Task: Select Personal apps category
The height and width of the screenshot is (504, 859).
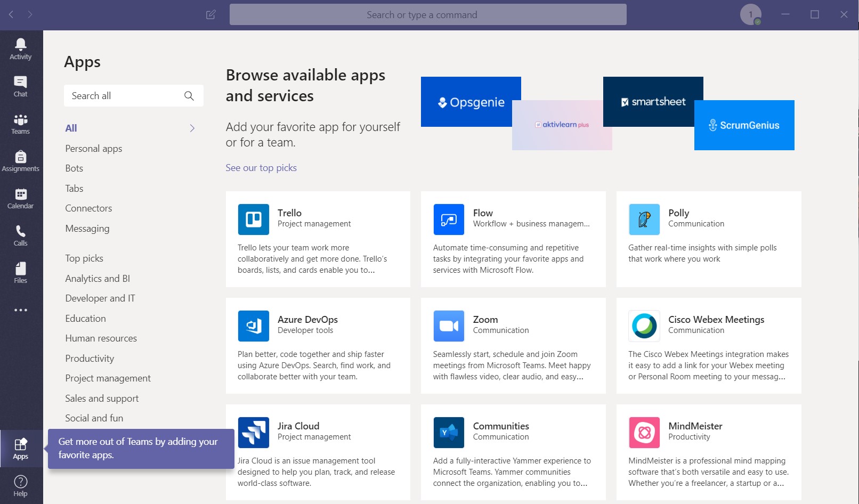Action: coord(94,149)
